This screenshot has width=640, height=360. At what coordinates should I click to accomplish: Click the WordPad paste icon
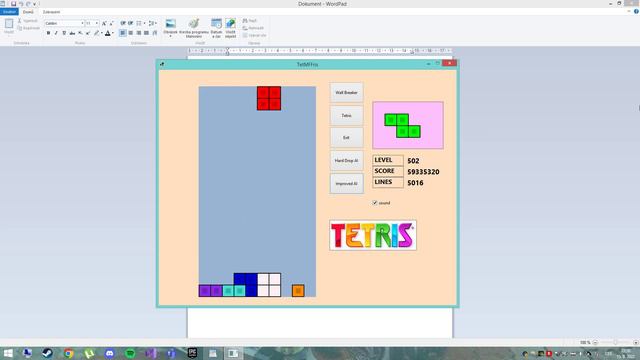point(9,24)
